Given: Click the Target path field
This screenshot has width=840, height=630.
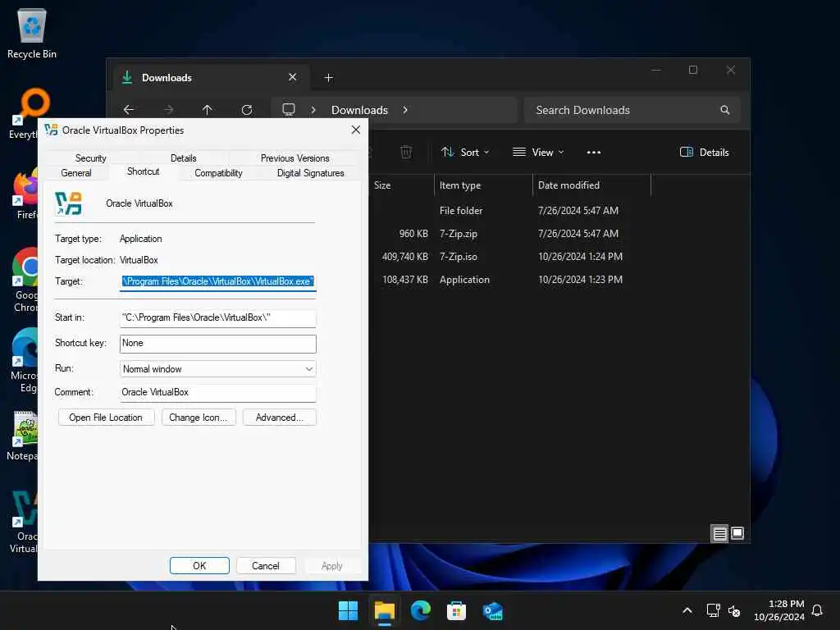Looking at the screenshot, I should coord(218,282).
